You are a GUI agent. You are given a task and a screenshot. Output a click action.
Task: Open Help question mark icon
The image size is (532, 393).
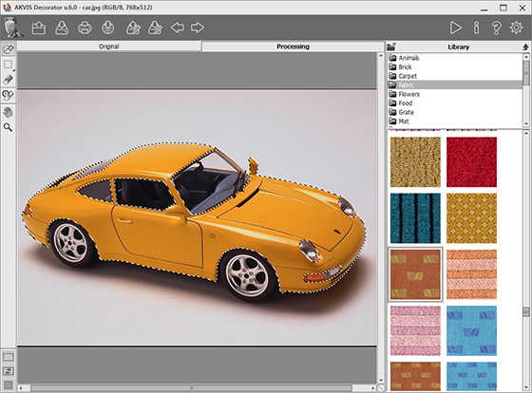click(496, 28)
